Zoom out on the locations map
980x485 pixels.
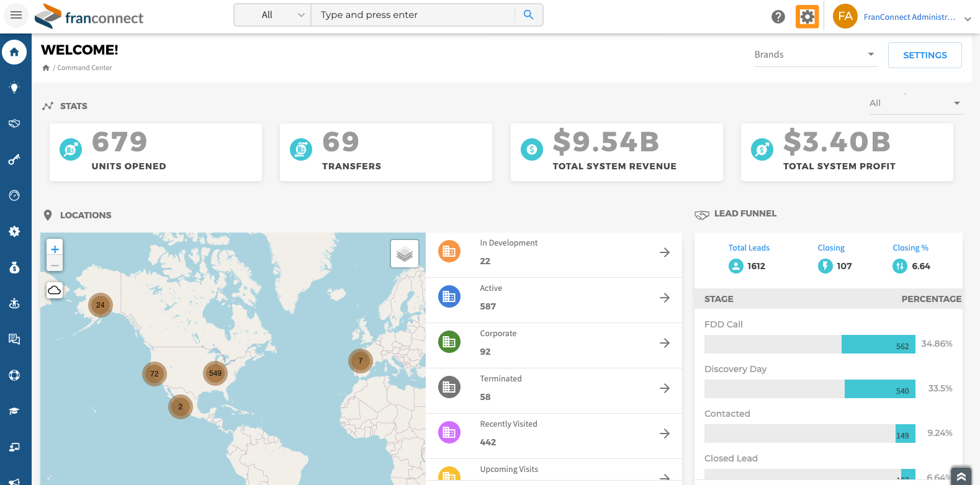tap(55, 265)
